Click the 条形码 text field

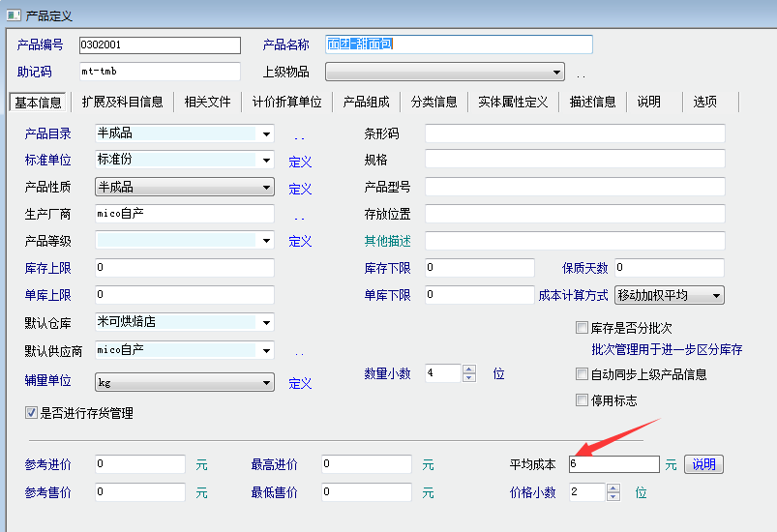(574, 133)
